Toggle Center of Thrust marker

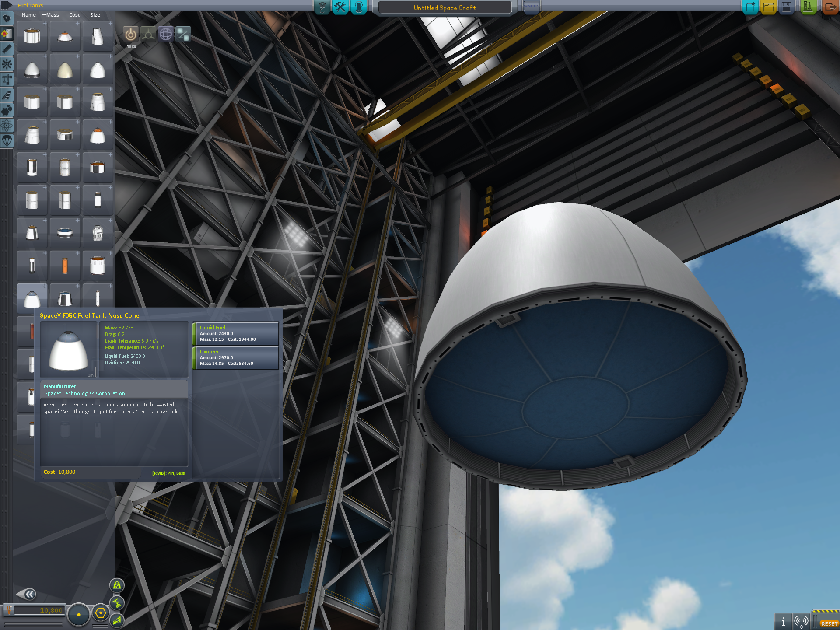click(x=117, y=603)
